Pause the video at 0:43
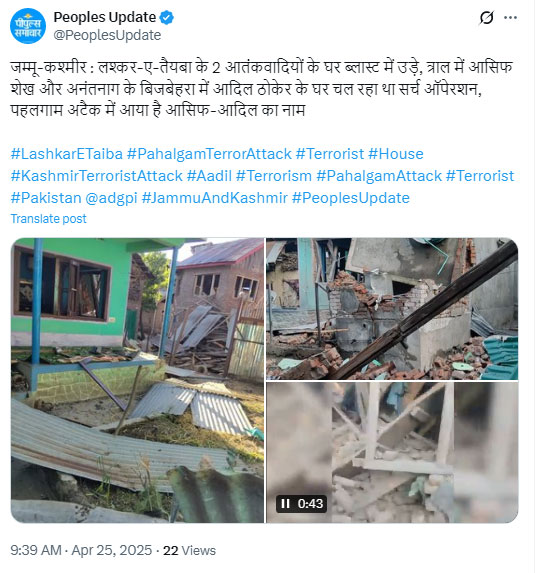Screen dimensions: 538x573 (285, 504)
